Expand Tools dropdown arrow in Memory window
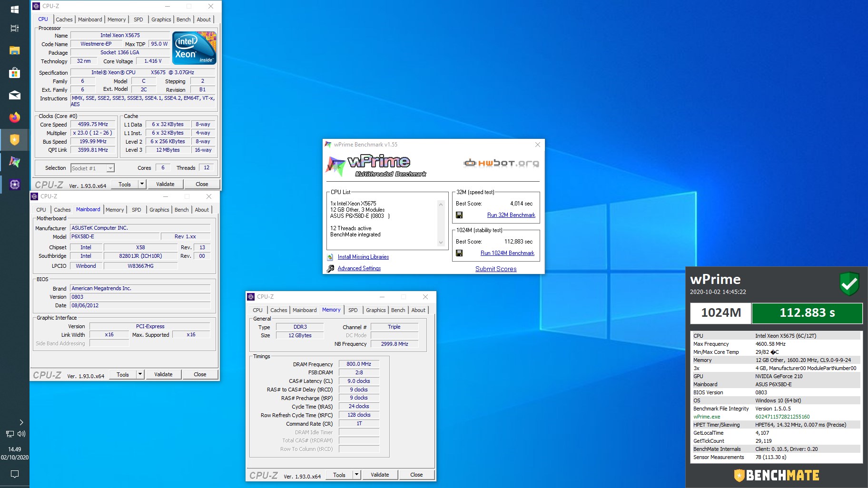The height and width of the screenshot is (488, 868). tap(356, 475)
